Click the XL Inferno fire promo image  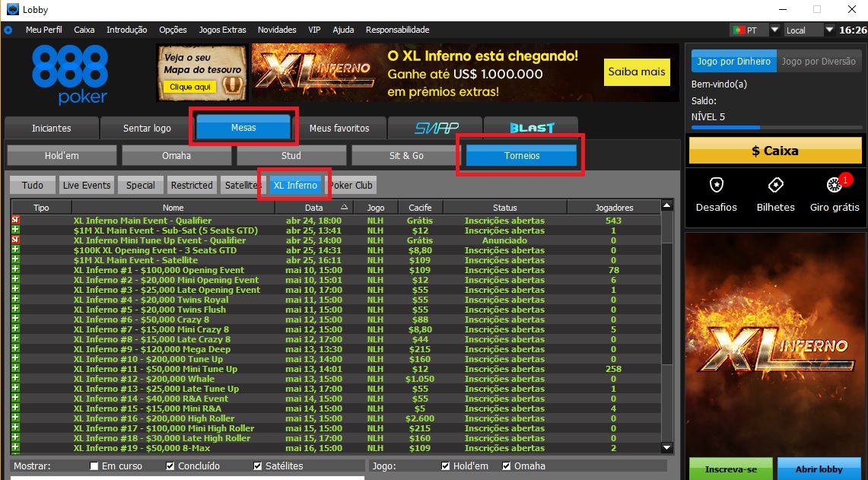[775, 343]
